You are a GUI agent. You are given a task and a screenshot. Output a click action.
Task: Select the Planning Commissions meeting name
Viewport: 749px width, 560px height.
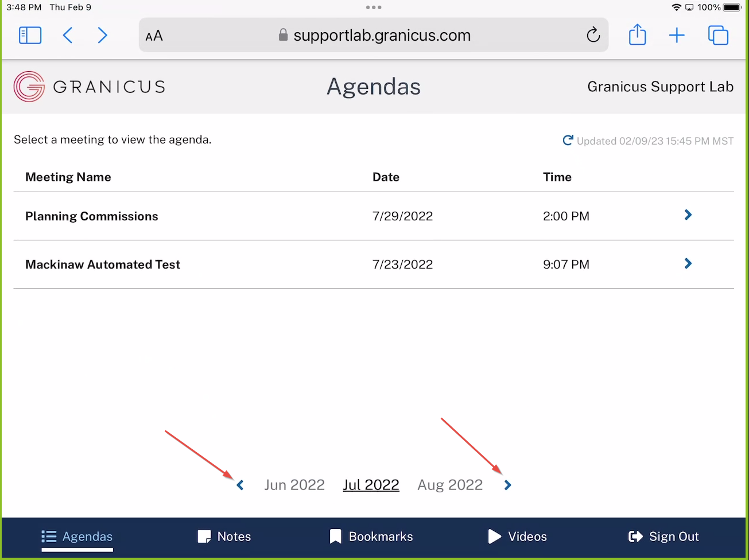(92, 216)
